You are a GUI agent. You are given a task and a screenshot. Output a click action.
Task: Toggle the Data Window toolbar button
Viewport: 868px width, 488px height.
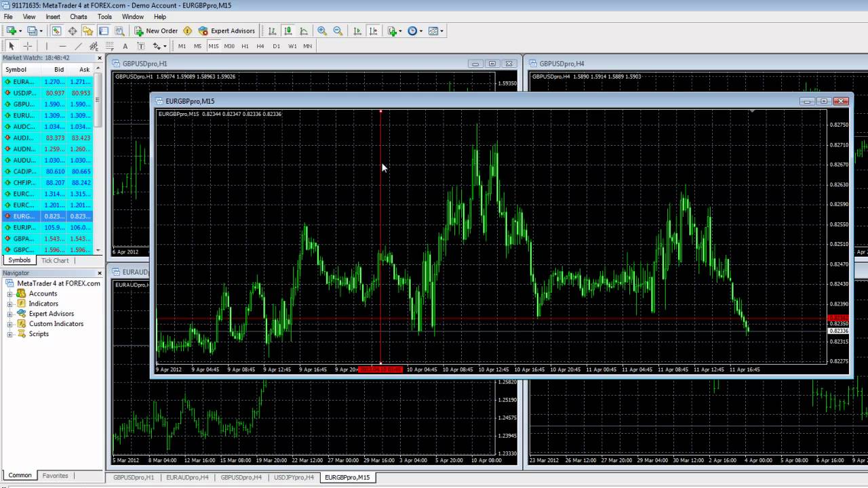72,30
